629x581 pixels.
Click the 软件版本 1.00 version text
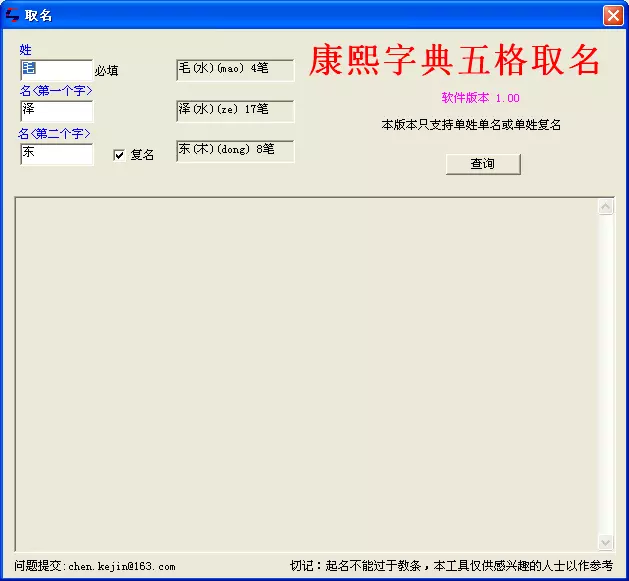pos(481,98)
